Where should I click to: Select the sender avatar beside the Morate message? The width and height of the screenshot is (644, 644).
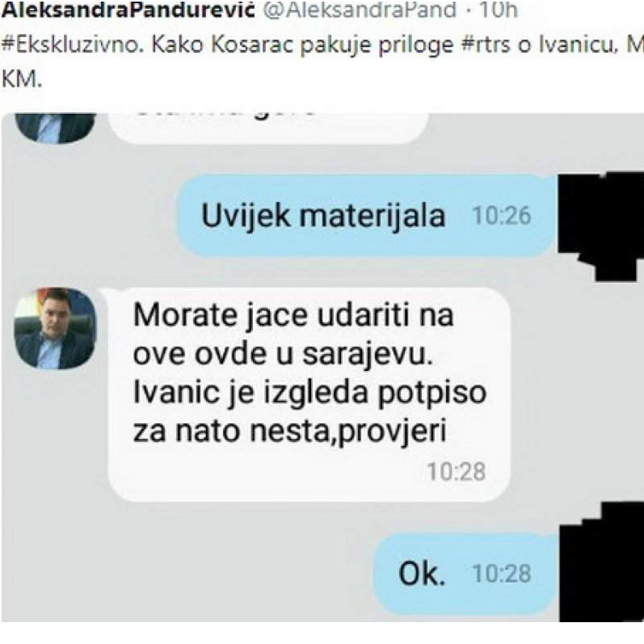[55, 329]
